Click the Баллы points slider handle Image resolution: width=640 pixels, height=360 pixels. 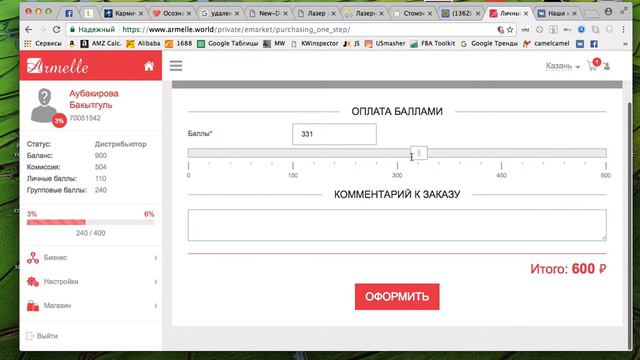[419, 153]
